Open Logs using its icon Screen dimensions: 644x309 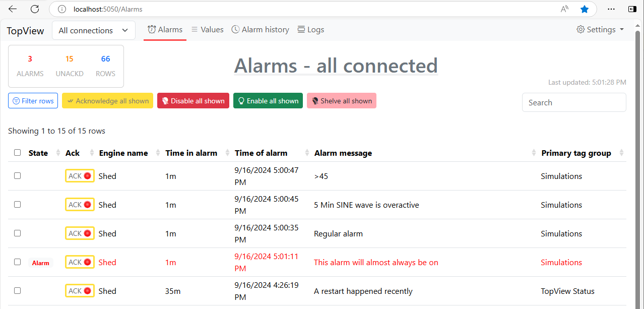(300, 29)
